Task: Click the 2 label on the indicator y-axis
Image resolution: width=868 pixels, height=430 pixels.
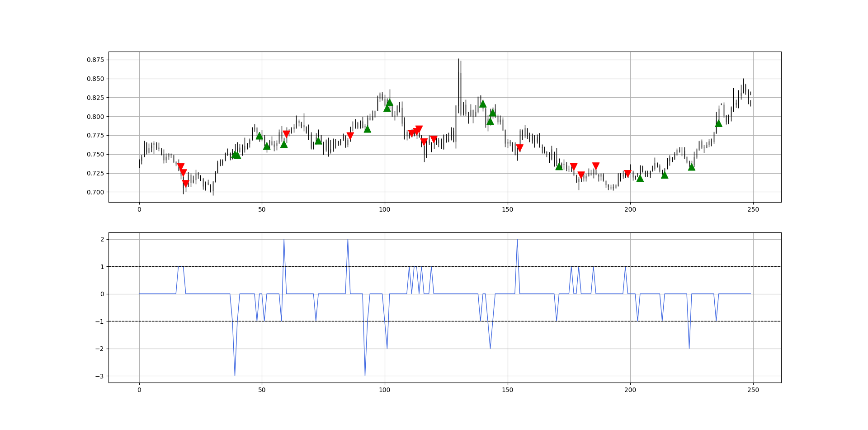Action: point(102,240)
